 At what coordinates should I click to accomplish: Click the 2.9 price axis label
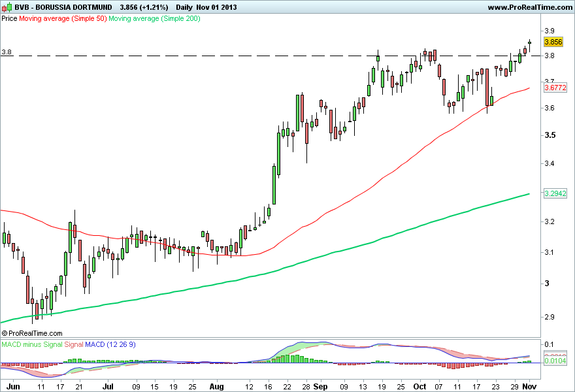(550, 318)
